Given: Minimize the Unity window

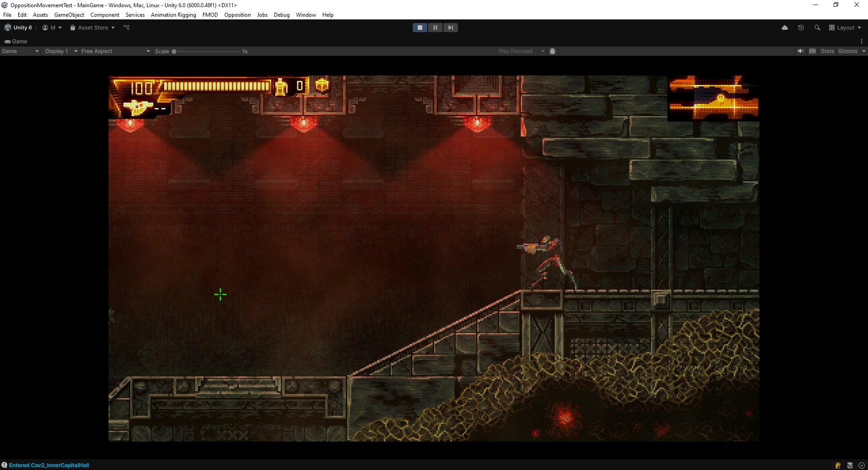Looking at the screenshot, I should click(816, 5).
